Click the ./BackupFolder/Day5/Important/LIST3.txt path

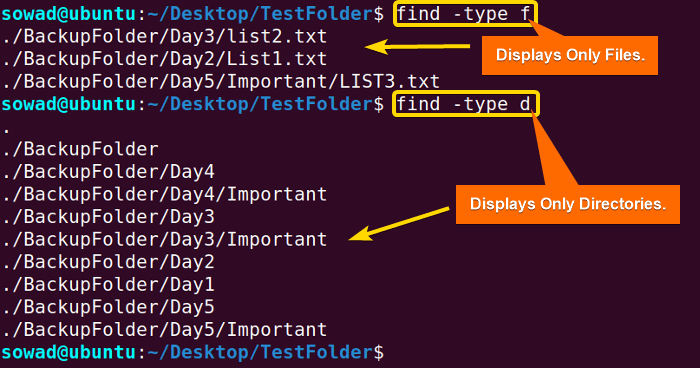221,82
